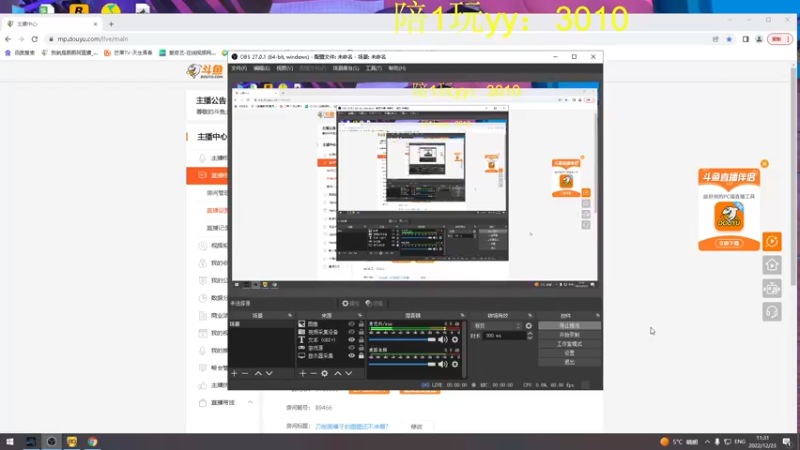Click the orange play icon in Douyu's right sidebar
Screen dimensions: 800x450
[772, 241]
